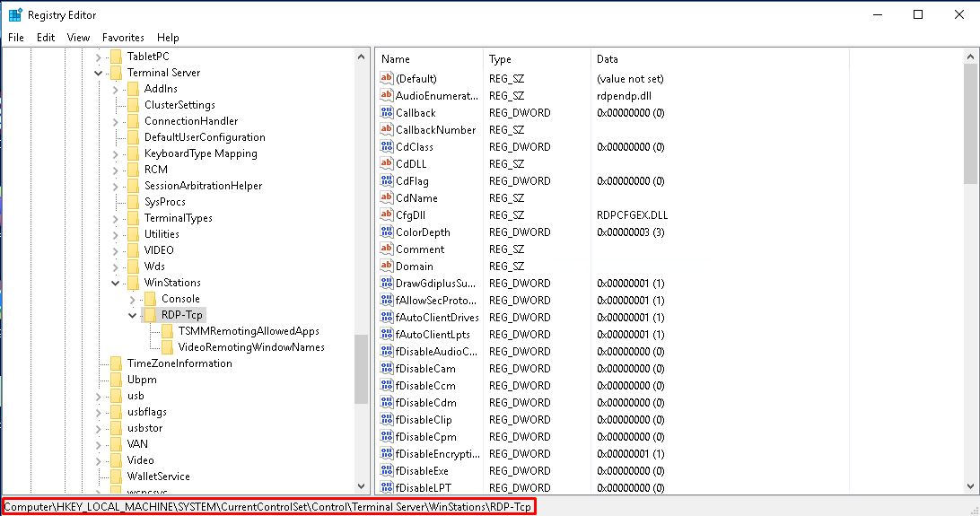This screenshot has width=980, height=516.
Task: Collapse the Terminal Server tree node
Action: (99, 73)
